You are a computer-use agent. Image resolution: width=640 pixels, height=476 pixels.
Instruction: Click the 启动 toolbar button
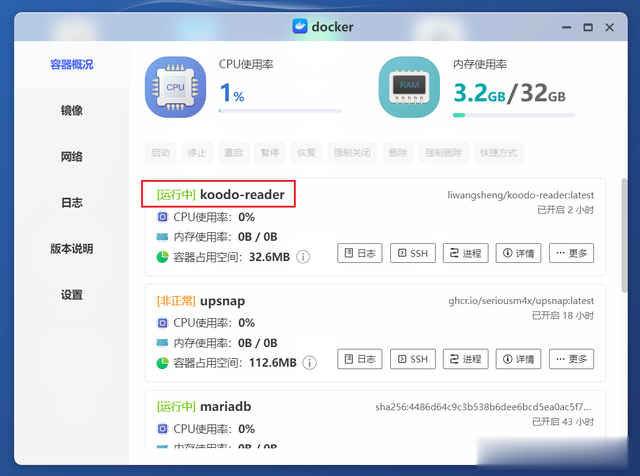(x=160, y=153)
